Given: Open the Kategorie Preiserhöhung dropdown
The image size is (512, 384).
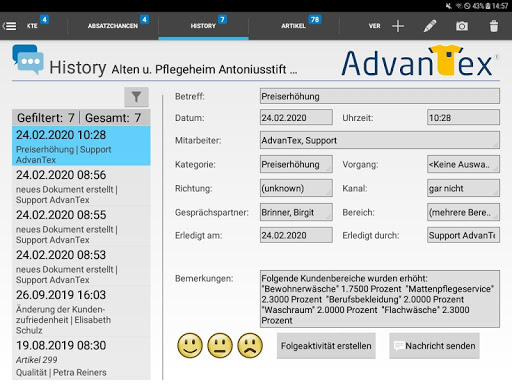Looking at the screenshot, I should [296, 164].
